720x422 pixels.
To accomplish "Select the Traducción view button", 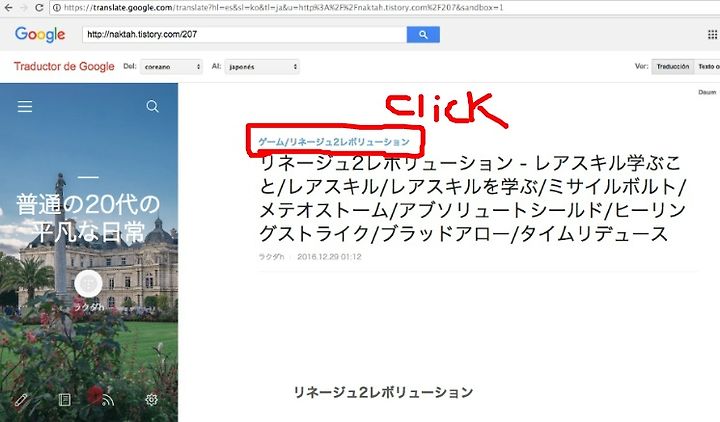I will (673, 67).
